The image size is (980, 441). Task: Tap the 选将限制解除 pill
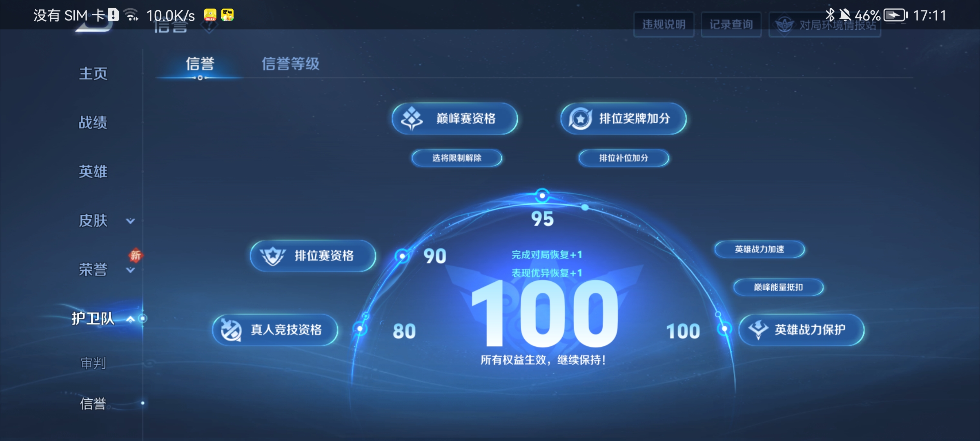coord(457,158)
